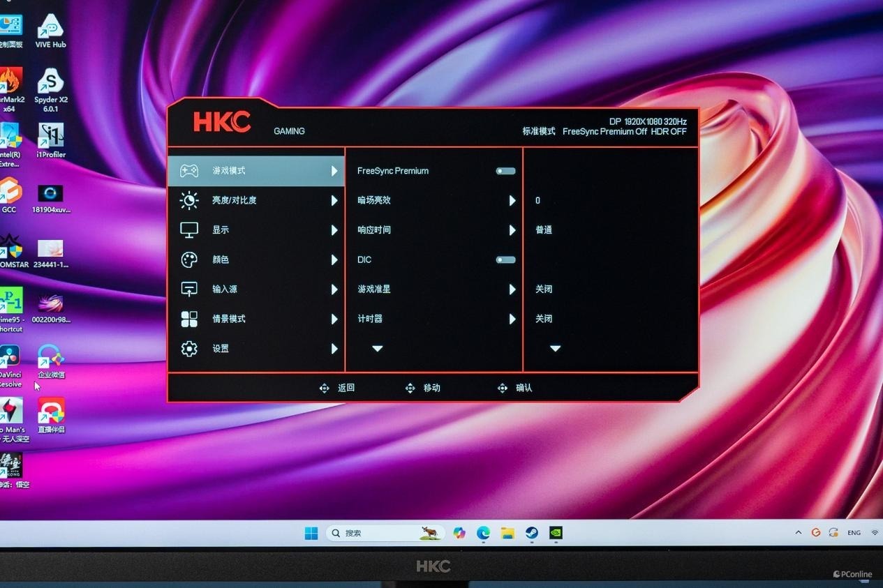Click the 返回 back hint

337,388
